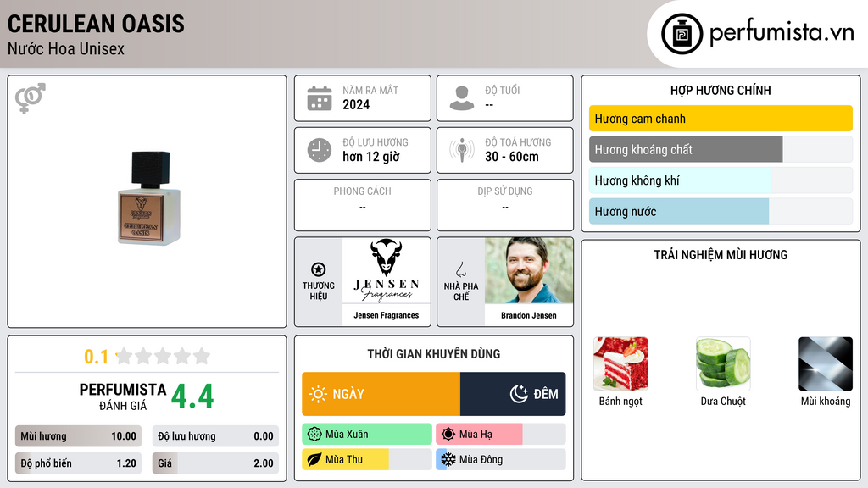
Task: Click the Giá 2.00 score bar
Action: [215, 463]
